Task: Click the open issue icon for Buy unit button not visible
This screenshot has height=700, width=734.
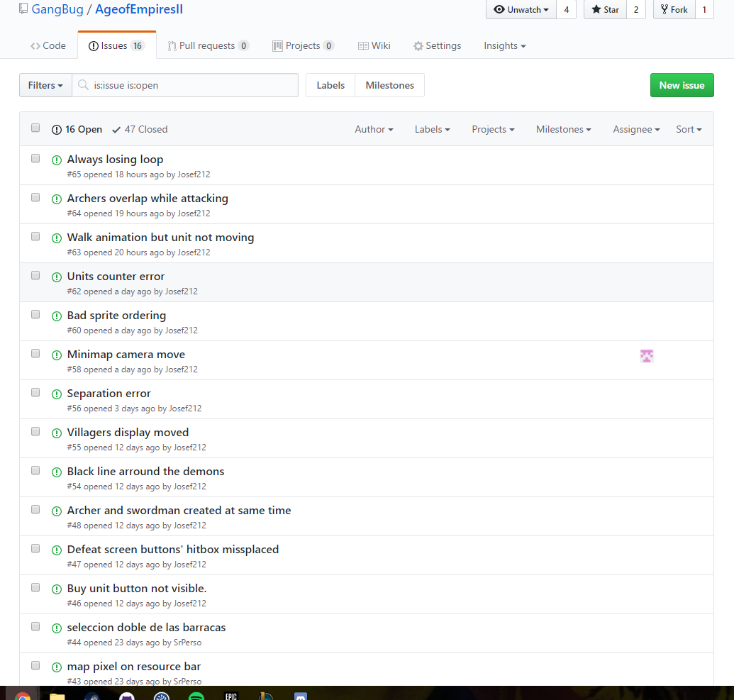Action: point(57,589)
